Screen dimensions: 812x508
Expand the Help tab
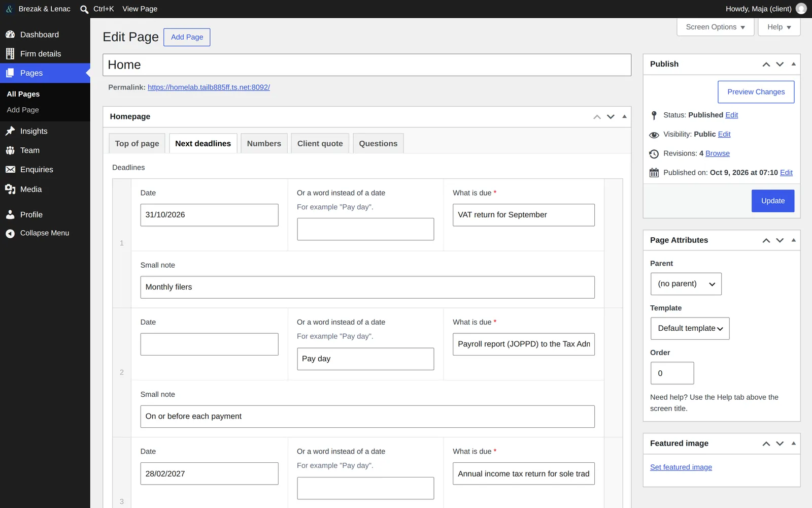pos(779,27)
